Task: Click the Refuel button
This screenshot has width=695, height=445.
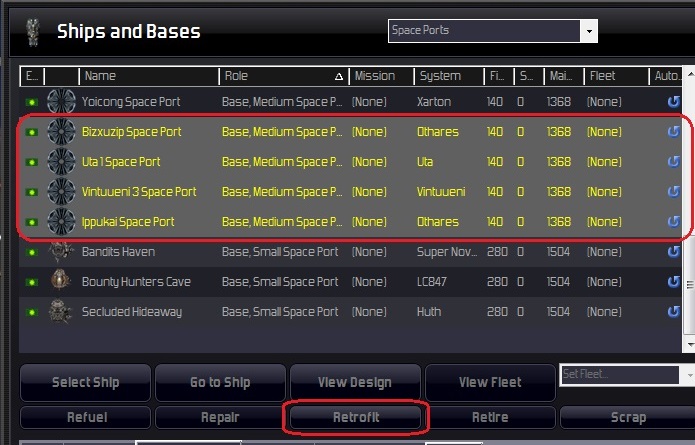Action: [86, 418]
